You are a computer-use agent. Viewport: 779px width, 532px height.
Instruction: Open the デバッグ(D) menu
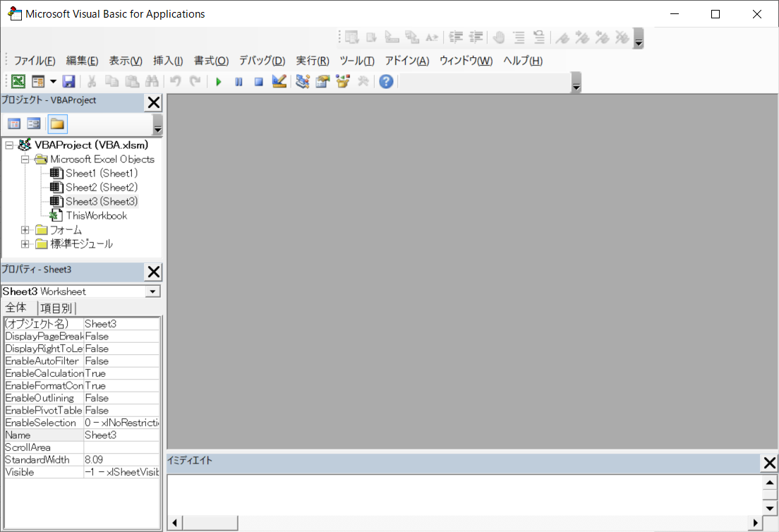(262, 61)
